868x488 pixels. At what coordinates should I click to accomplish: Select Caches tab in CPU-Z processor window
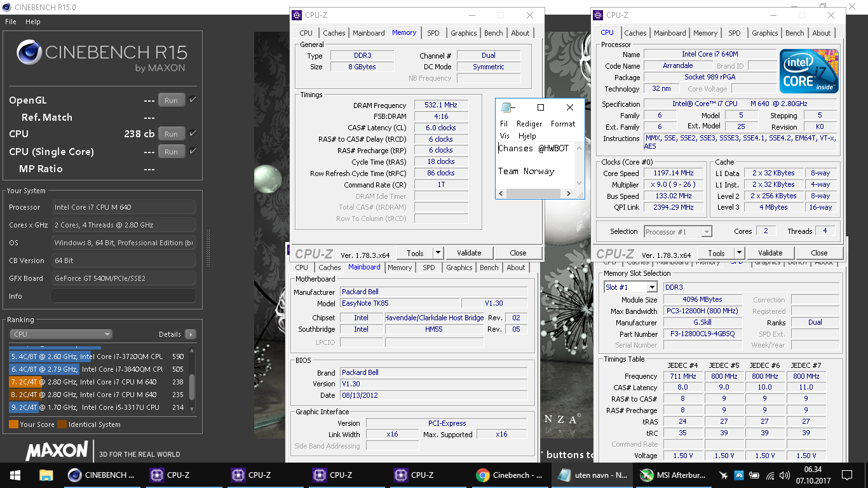point(635,33)
